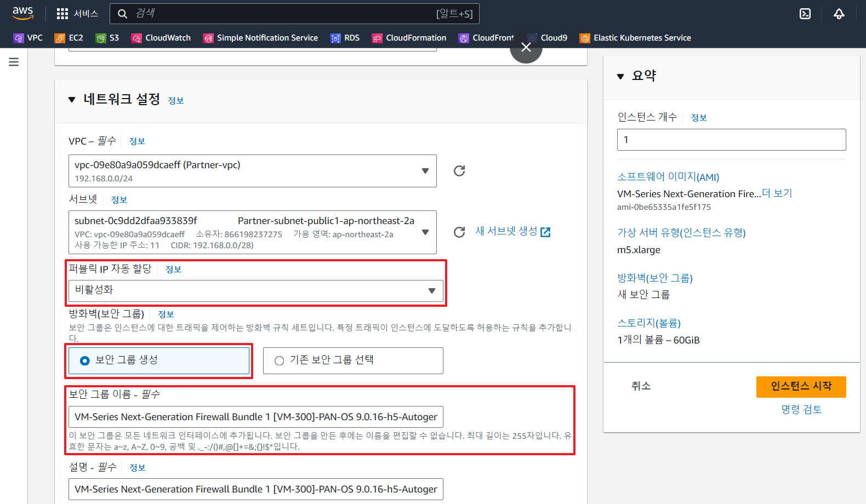This screenshot has width=866, height=504.
Task: Open the 퍼블릭 IP 자동 할당 dropdown
Action: [x=256, y=290]
